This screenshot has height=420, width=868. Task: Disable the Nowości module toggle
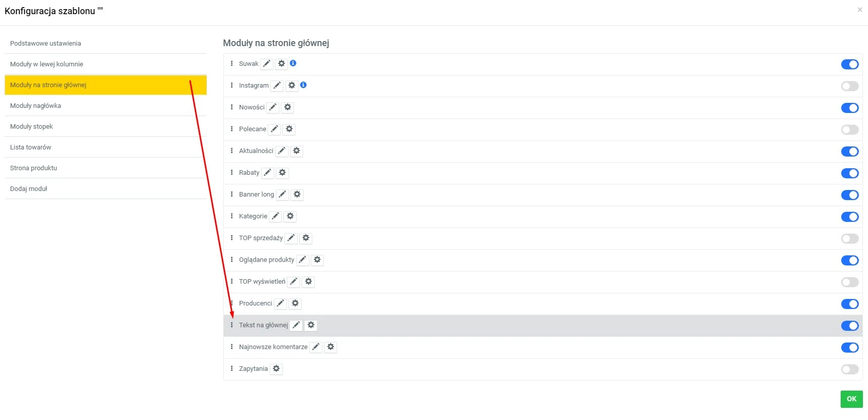tap(850, 108)
